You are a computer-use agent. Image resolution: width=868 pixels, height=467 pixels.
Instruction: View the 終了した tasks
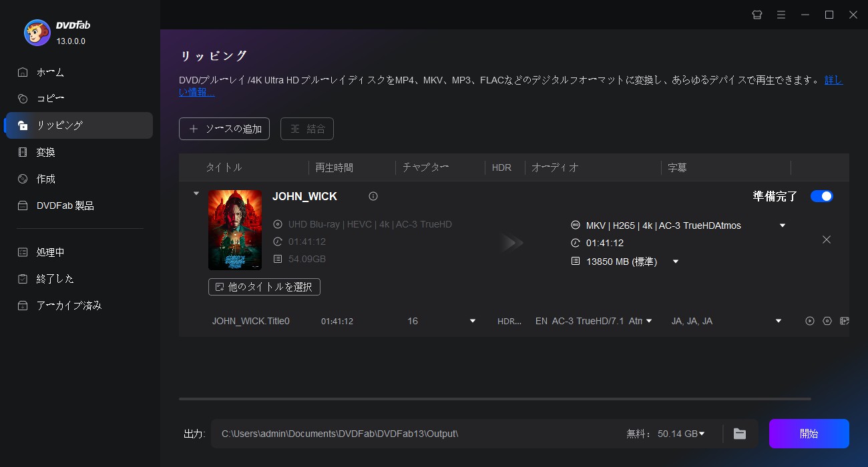click(79, 279)
